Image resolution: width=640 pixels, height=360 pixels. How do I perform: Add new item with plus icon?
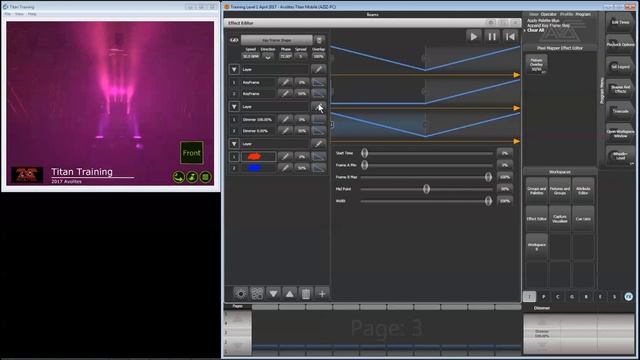322,293
